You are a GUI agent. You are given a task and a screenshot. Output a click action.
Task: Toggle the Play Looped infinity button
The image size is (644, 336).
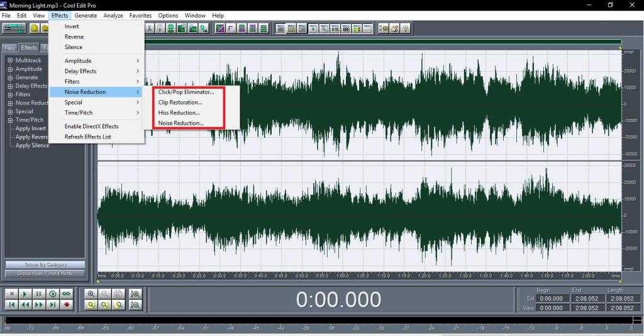pos(67,294)
